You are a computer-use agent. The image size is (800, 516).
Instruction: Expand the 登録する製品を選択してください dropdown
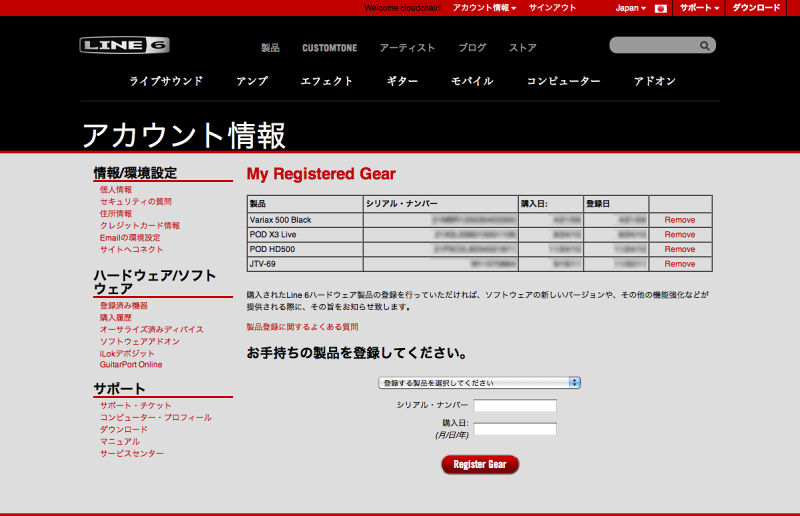coord(479,383)
